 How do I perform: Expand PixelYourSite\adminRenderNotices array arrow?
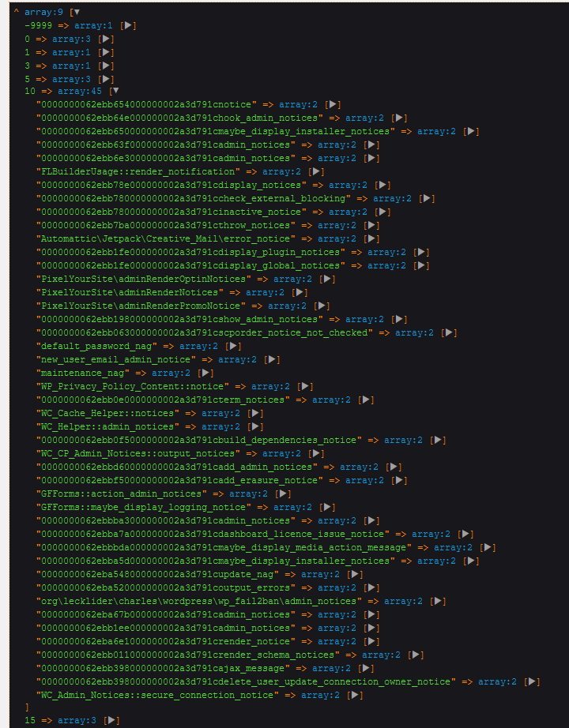pyautogui.click(x=300, y=292)
